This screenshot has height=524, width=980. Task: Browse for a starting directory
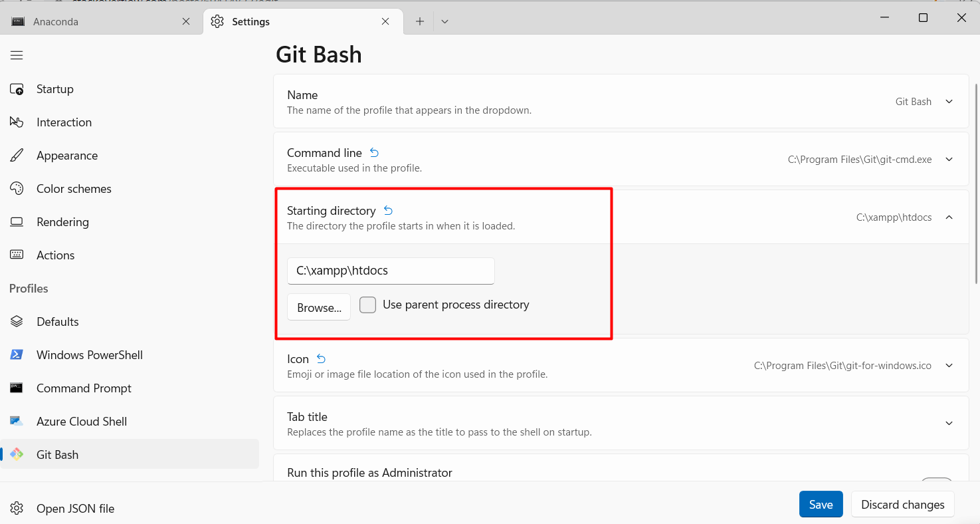click(318, 307)
